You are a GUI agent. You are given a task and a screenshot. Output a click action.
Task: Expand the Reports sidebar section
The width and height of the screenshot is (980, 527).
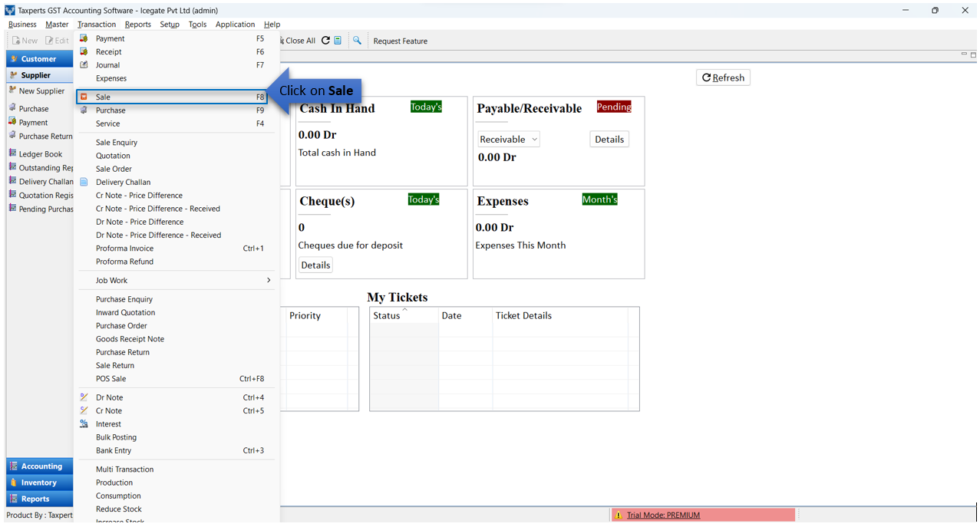click(40, 499)
